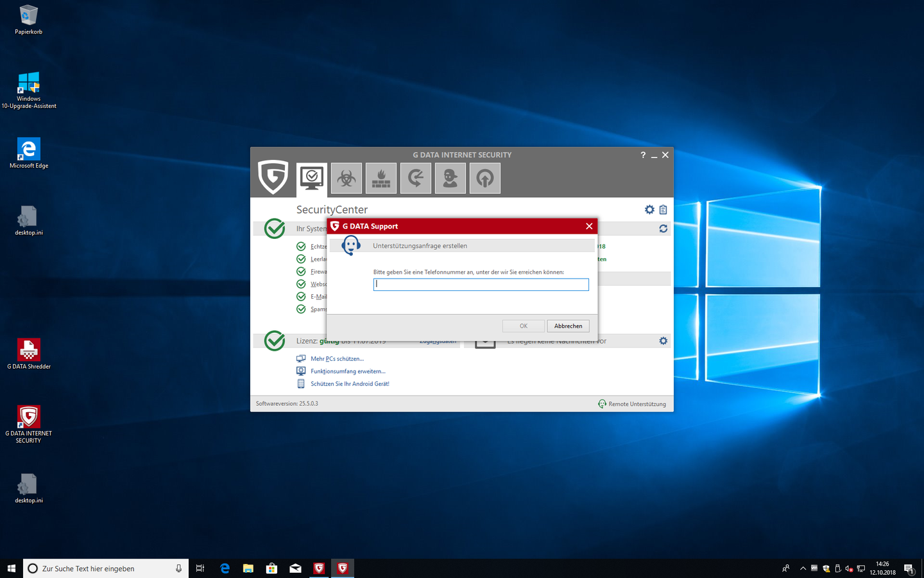
Task: Select Windows 10-Upgrade-Assistent desktop icon
Action: (x=29, y=90)
